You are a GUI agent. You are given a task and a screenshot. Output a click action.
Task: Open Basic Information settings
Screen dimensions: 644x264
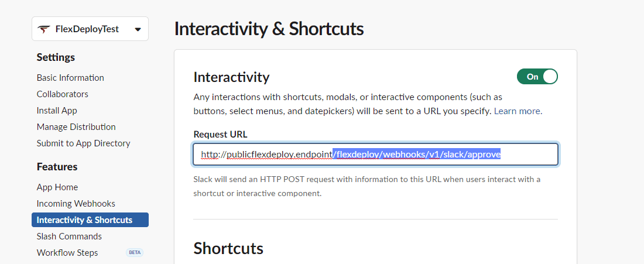(70, 78)
